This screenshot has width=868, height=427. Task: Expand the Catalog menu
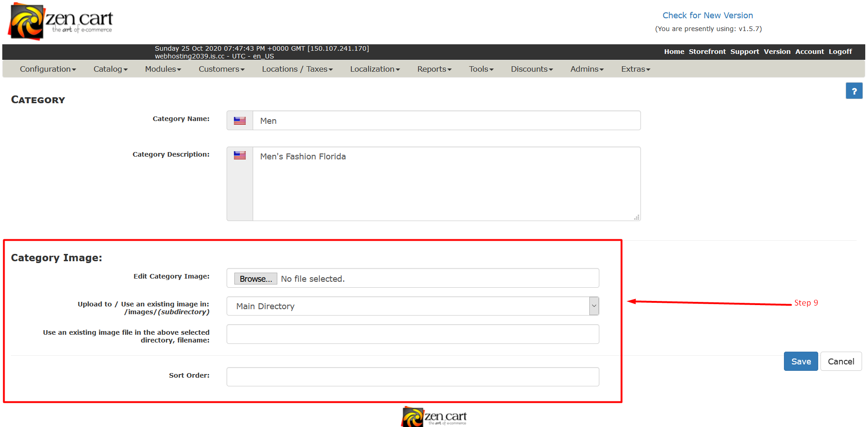pyautogui.click(x=111, y=69)
